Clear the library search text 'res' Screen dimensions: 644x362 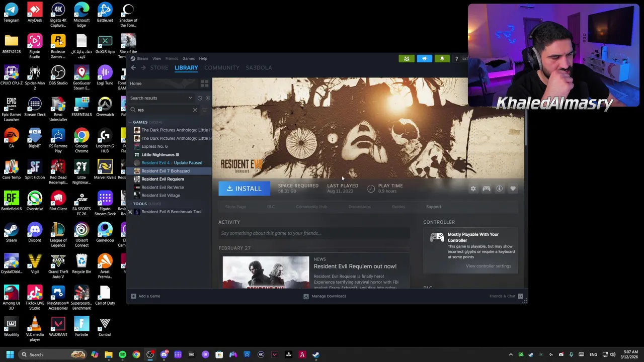[x=195, y=110]
